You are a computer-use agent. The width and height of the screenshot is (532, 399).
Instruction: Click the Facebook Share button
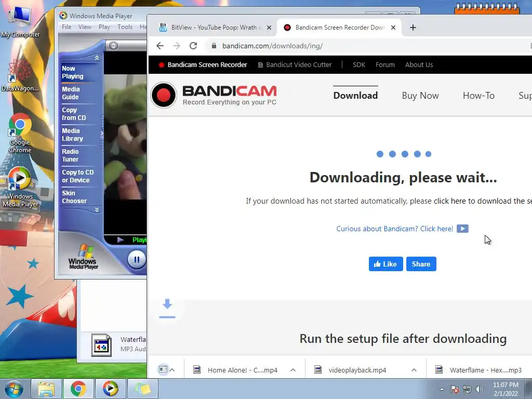pos(421,264)
